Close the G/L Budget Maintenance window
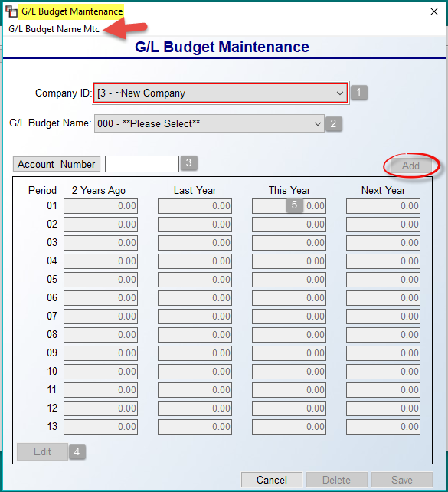 coord(434,11)
